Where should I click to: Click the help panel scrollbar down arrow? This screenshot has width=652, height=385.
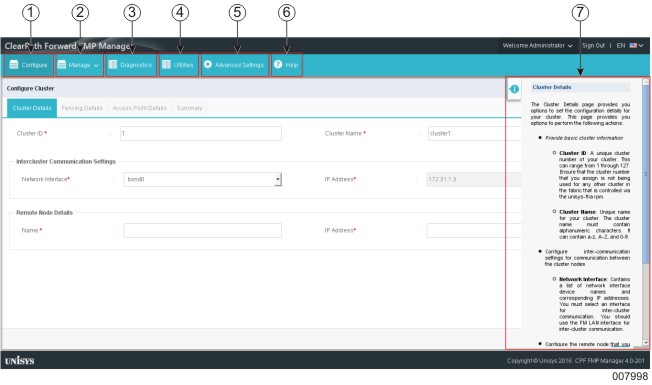click(x=645, y=343)
